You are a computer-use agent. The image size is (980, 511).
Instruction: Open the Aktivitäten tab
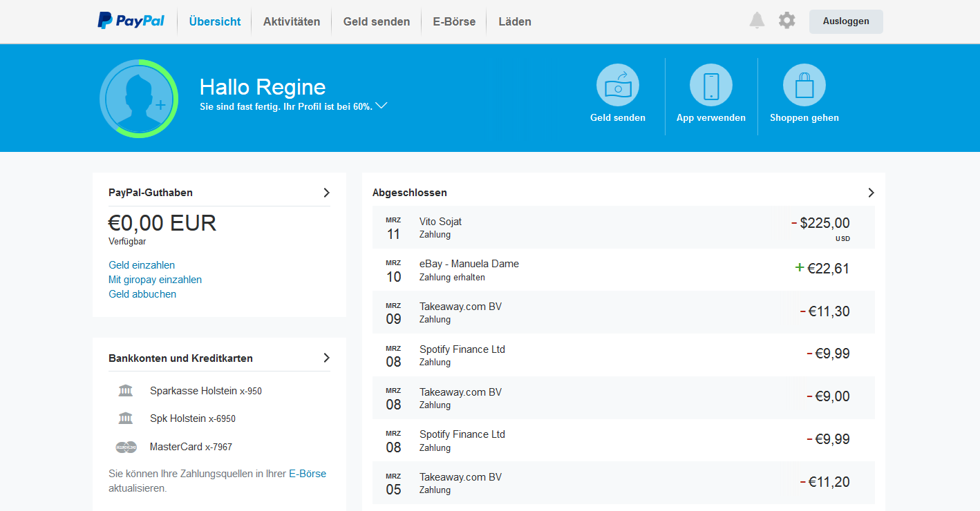pyautogui.click(x=292, y=21)
